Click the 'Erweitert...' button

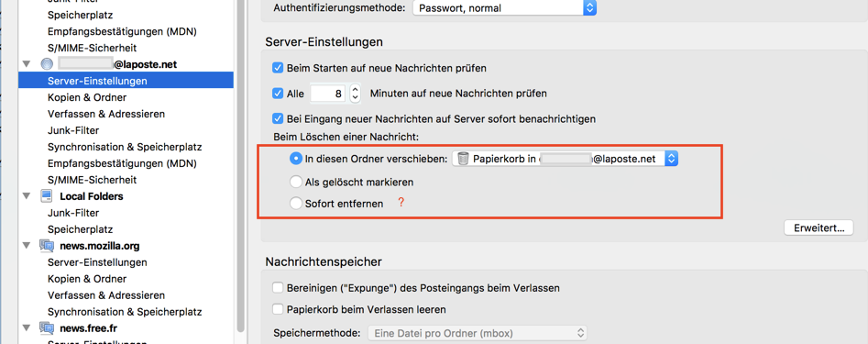click(819, 227)
